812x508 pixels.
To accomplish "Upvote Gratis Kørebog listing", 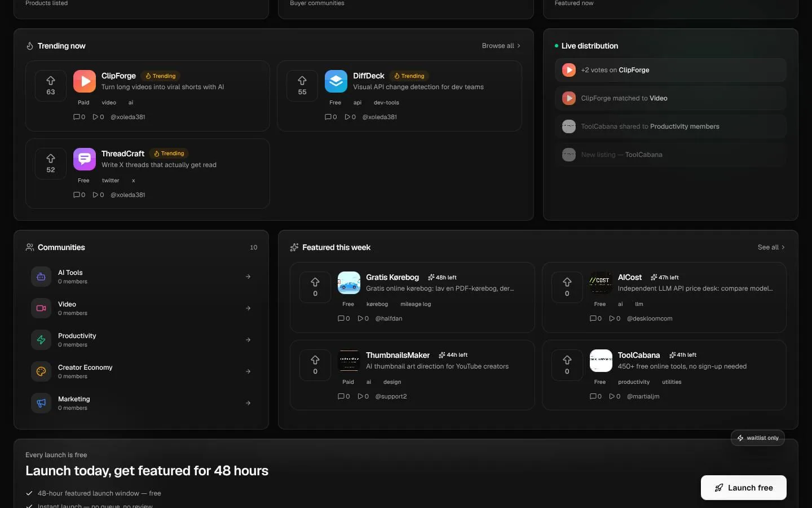I will (315, 287).
